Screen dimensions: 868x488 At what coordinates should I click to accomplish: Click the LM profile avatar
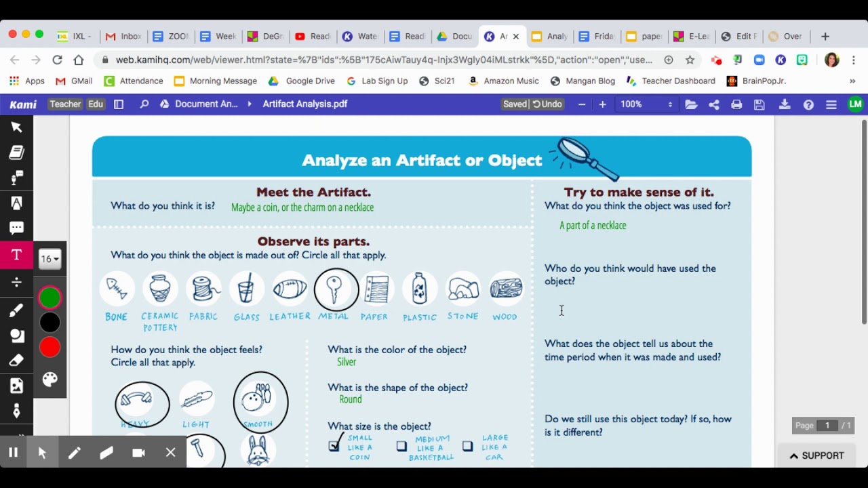[855, 104]
